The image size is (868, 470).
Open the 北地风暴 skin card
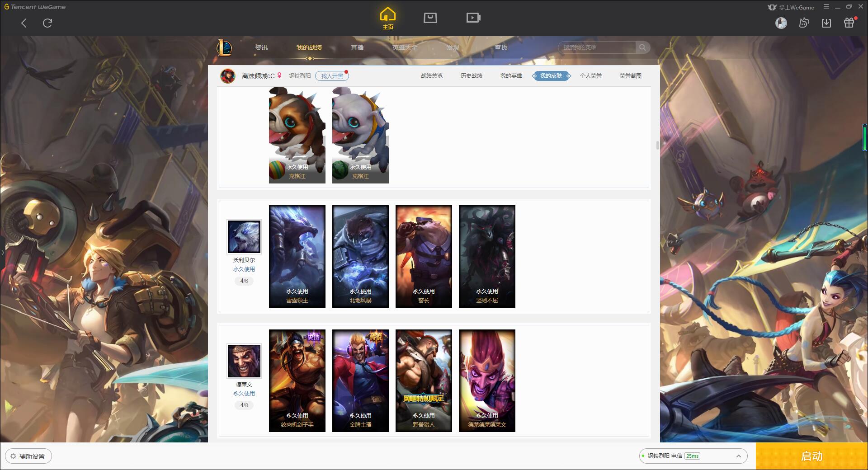(360, 257)
